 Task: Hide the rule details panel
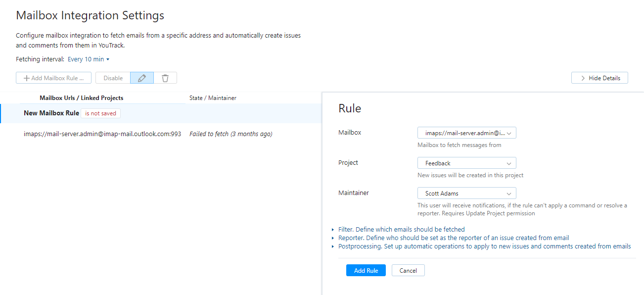599,78
